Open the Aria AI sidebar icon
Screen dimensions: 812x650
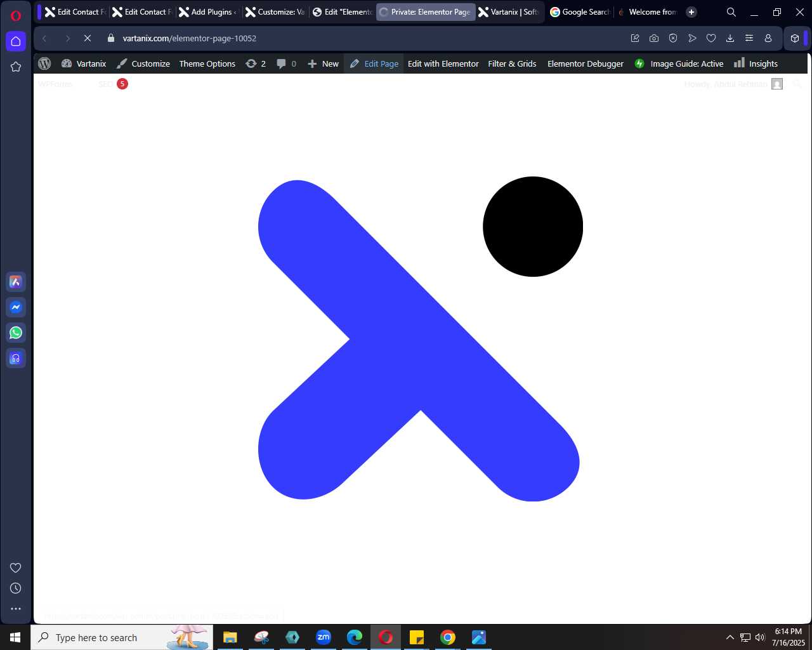(x=16, y=282)
